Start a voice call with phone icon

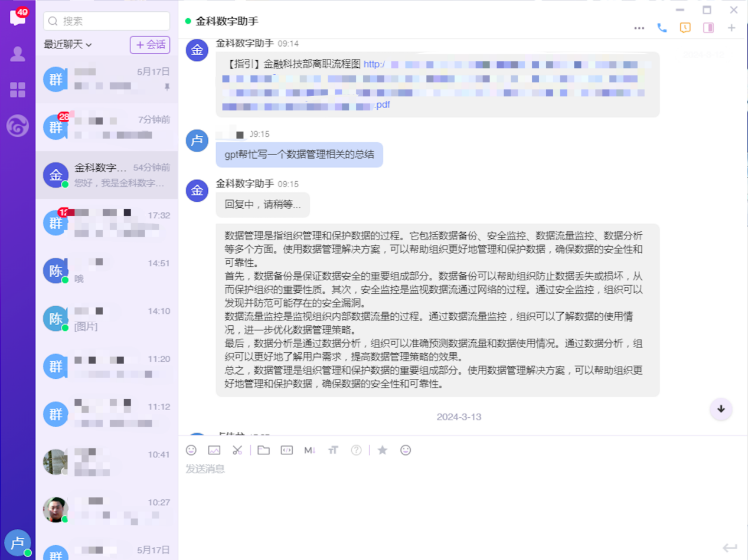(662, 28)
